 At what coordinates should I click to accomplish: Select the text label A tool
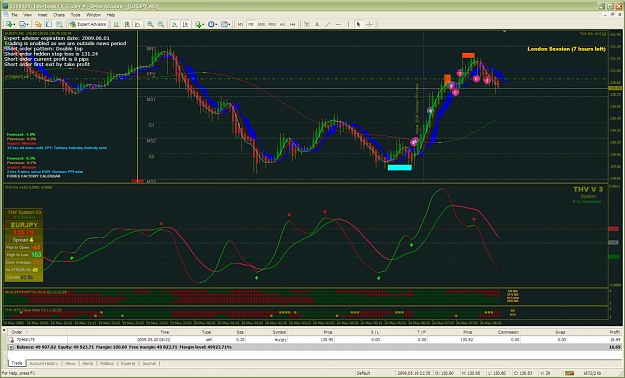coord(317,24)
